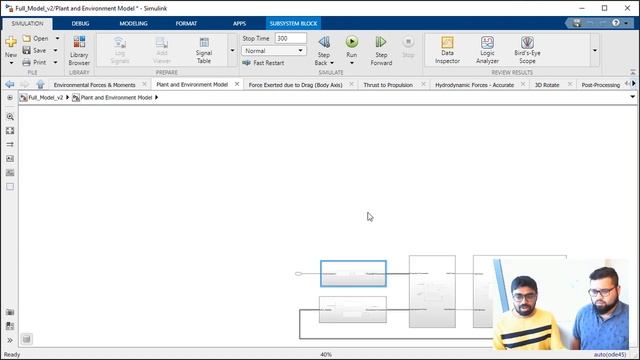This screenshot has width=640, height=360.
Task: Open the Step Back dropdown arrow
Action: point(332,63)
